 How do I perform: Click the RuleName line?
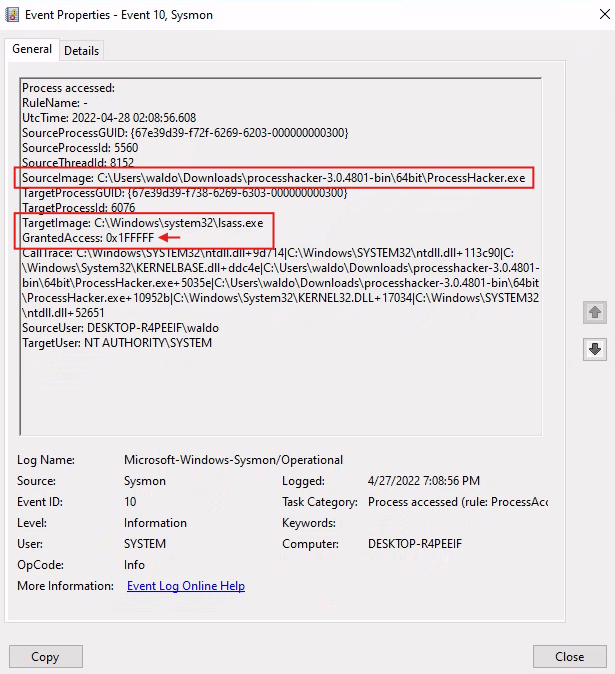pyautogui.click(x=55, y=103)
